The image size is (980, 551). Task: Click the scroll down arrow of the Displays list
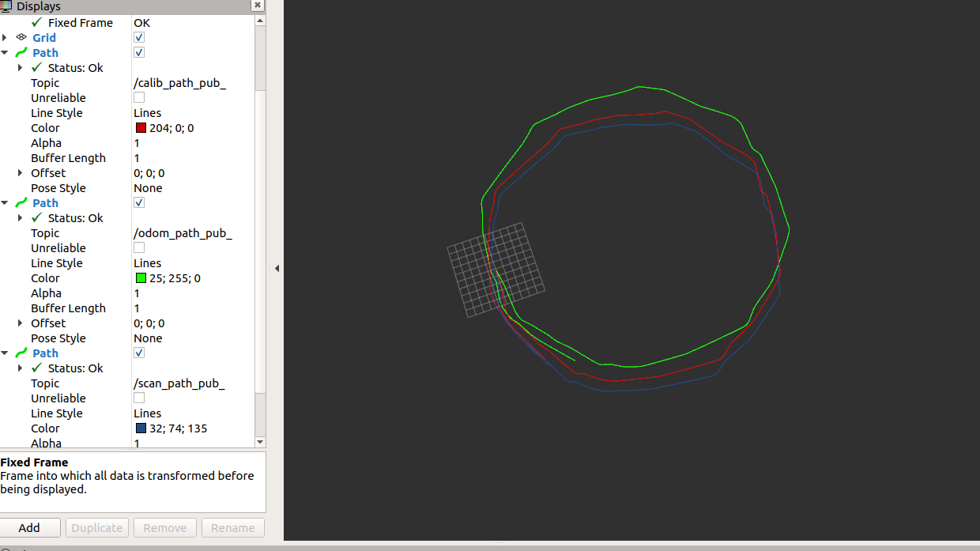[260, 442]
